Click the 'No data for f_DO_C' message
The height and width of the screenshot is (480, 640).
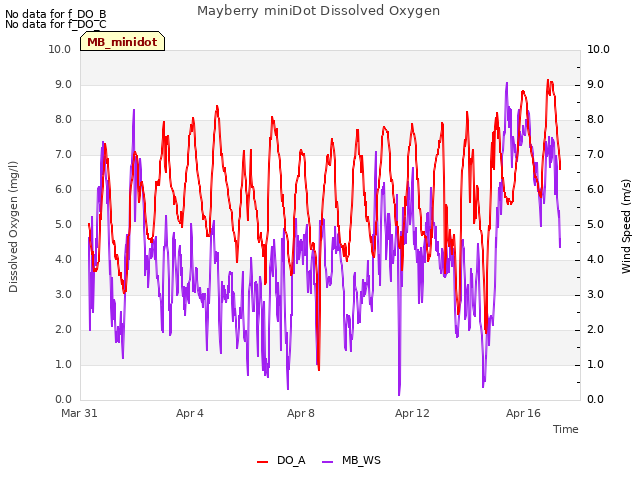click(56, 24)
